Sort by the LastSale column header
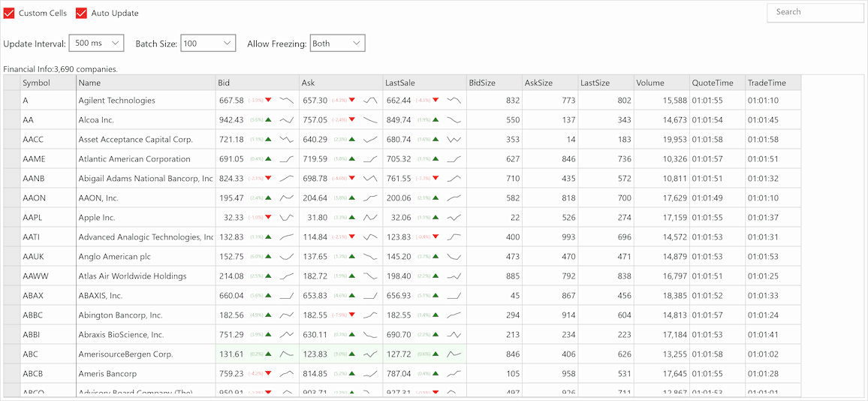The width and height of the screenshot is (868, 401). pos(424,83)
